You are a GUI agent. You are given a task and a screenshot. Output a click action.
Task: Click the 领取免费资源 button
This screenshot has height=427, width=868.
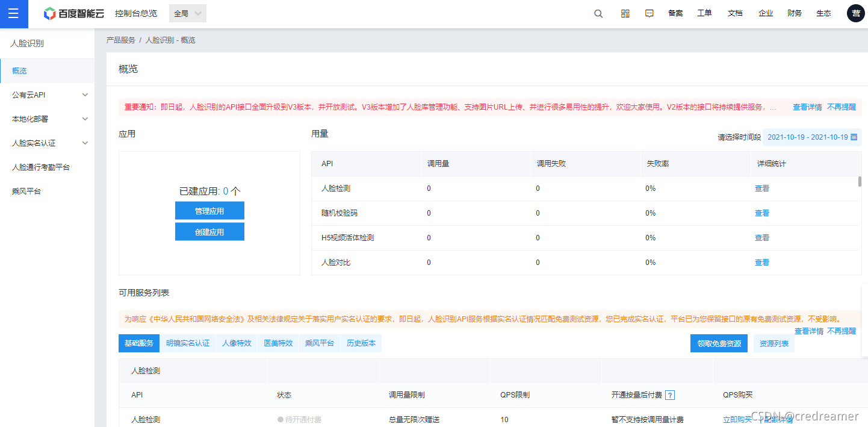click(719, 344)
